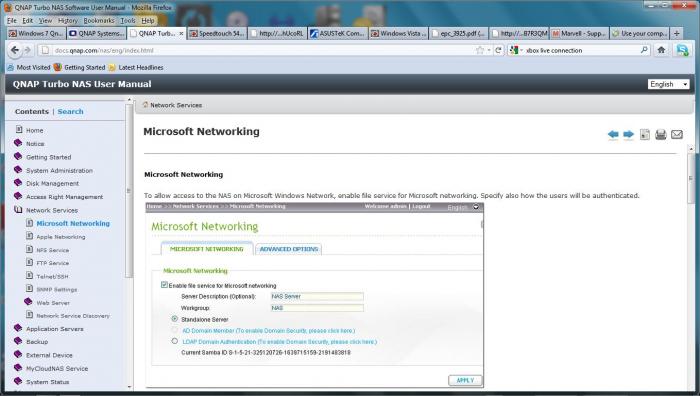Close the QNAP Turb... tab

(x=181, y=33)
